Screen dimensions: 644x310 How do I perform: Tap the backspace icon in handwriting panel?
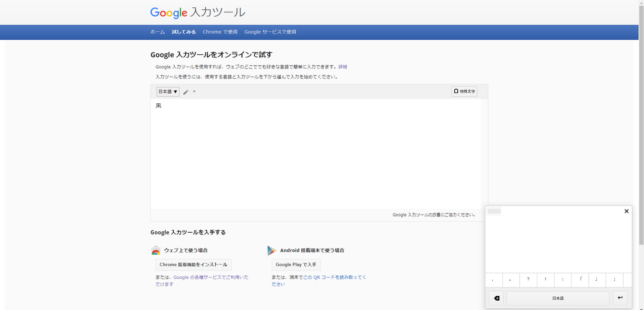[496, 298]
